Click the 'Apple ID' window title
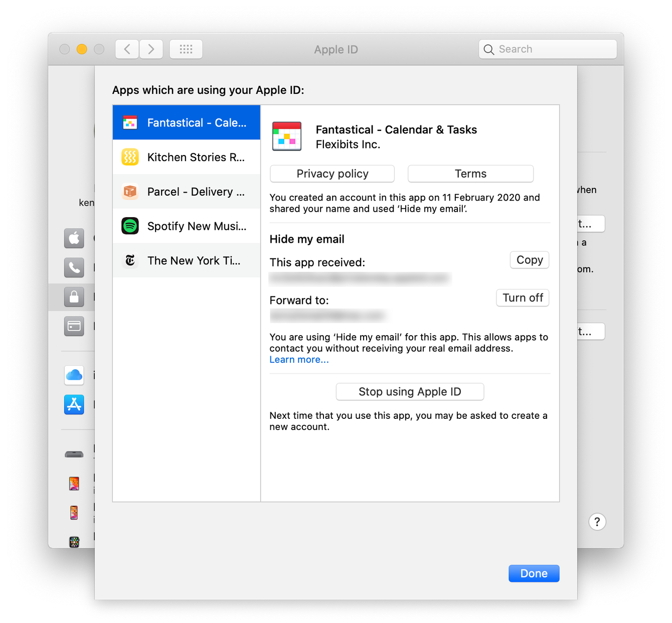The height and width of the screenshot is (623, 672). point(336,50)
